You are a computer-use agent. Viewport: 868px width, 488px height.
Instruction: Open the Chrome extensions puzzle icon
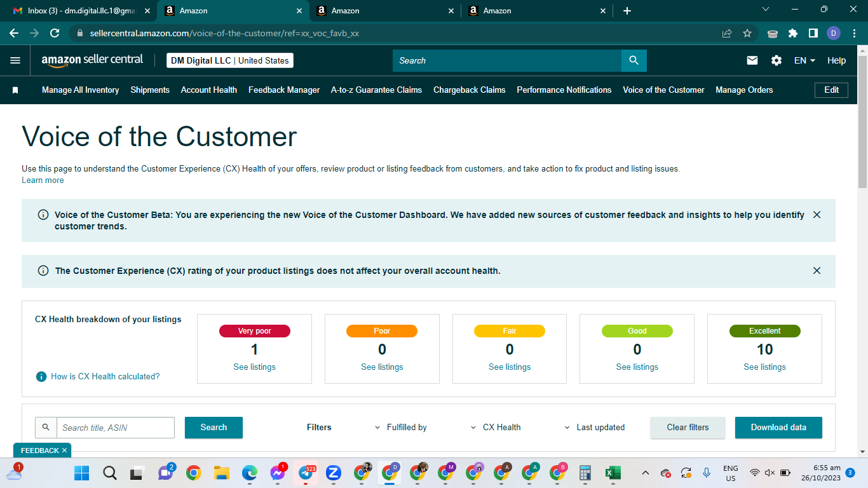tap(793, 33)
